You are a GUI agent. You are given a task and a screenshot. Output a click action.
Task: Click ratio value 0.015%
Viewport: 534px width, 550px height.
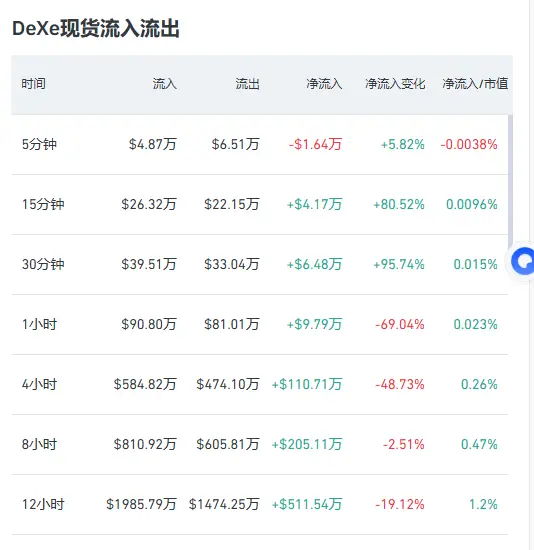click(475, 264)
